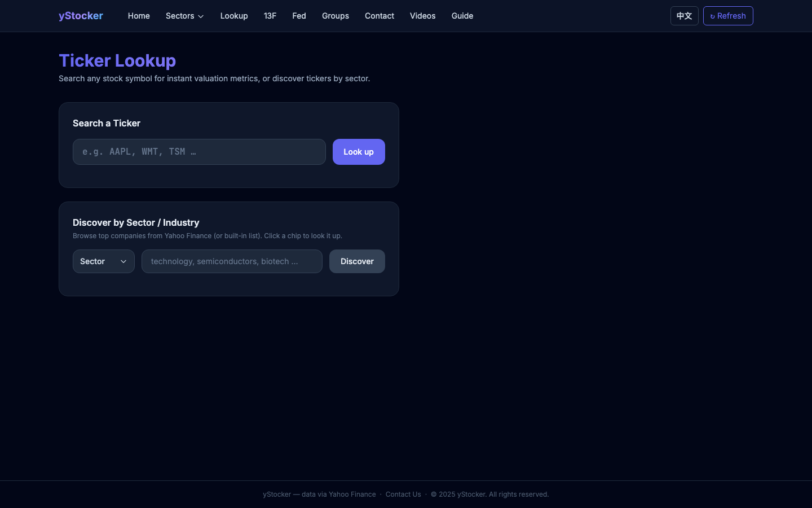Expand the Sectors navigation dropdown
This screenshot has width=812, height=508.
click(x=184, y=16)
